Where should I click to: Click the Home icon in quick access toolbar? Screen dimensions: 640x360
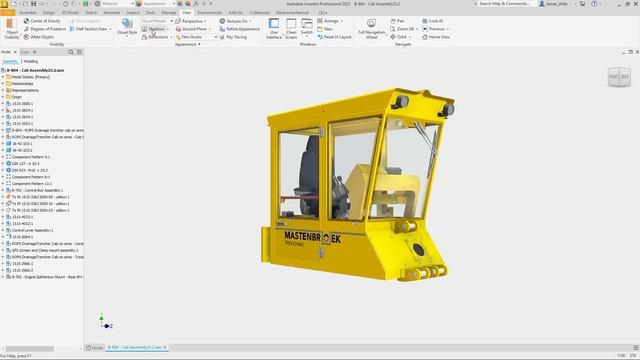coord(65,4)
